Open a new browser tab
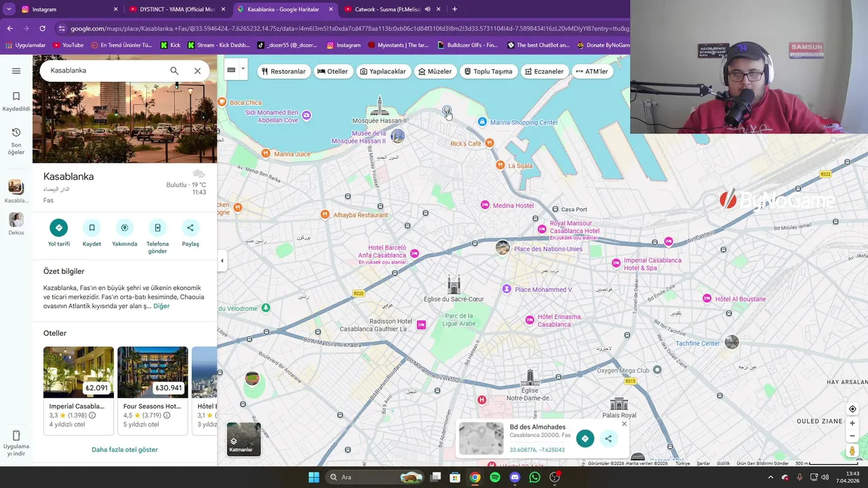Image resolution: width=868 pixels, height=488 pixels. coord(454,9)
